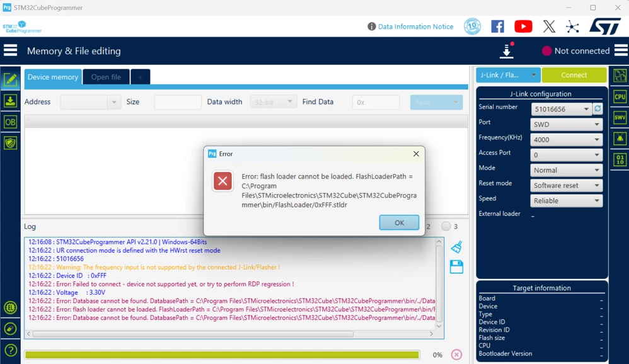This screenshot has height=364, width=629.
Task: Click the ST logo
Action: [x=605, y=26]
